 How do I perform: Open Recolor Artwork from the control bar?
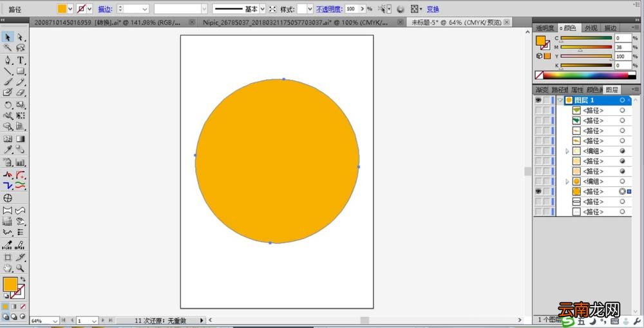click(401, 8)
